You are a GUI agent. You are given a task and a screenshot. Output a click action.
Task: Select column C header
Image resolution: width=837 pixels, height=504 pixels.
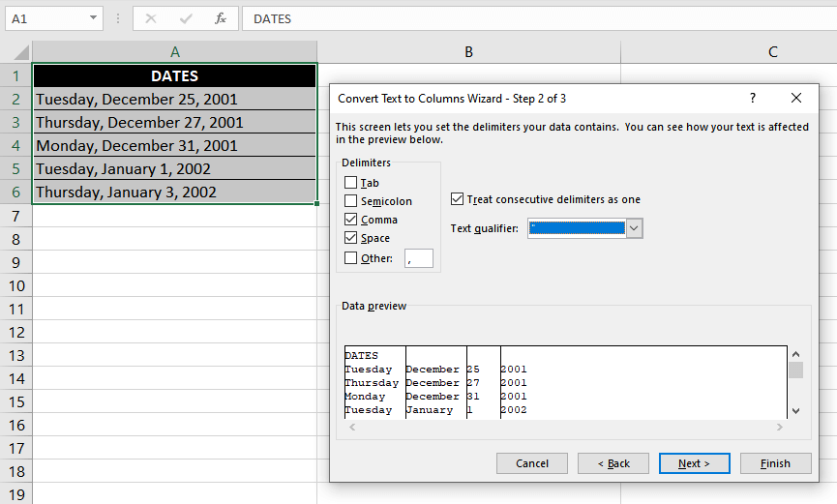click(x=772, y=52)
